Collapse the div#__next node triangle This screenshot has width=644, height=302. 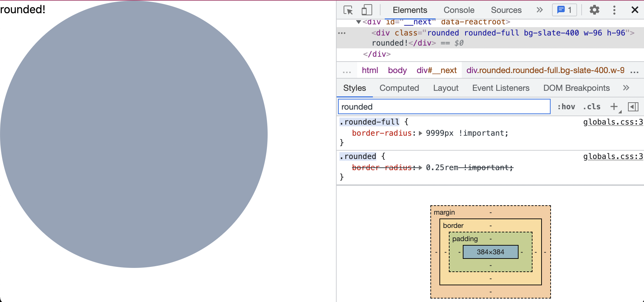pos(359,22)
